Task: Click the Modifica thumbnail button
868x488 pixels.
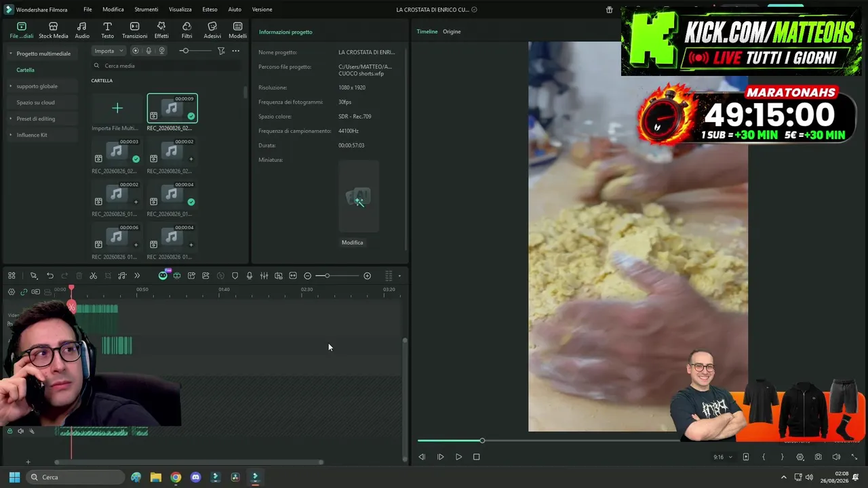Action: point(352,243)
